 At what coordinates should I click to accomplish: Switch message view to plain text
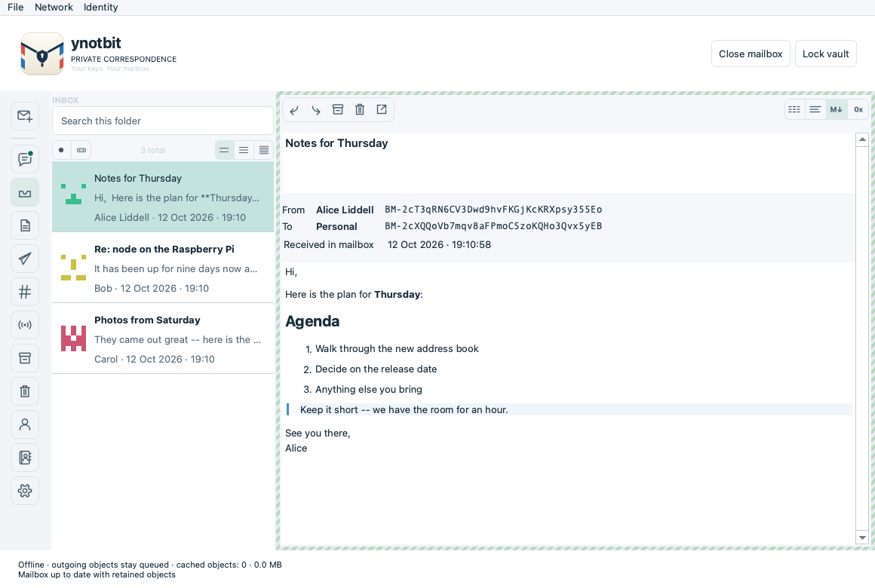coord(815,110)
